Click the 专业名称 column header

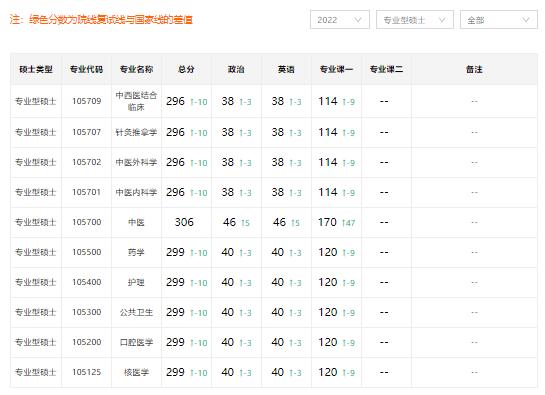click(136, 69)
